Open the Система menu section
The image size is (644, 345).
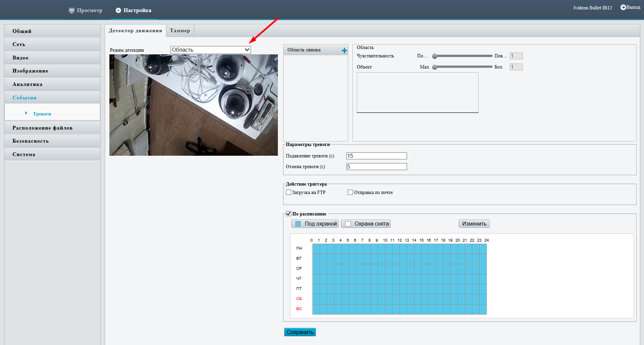(52, 154)
